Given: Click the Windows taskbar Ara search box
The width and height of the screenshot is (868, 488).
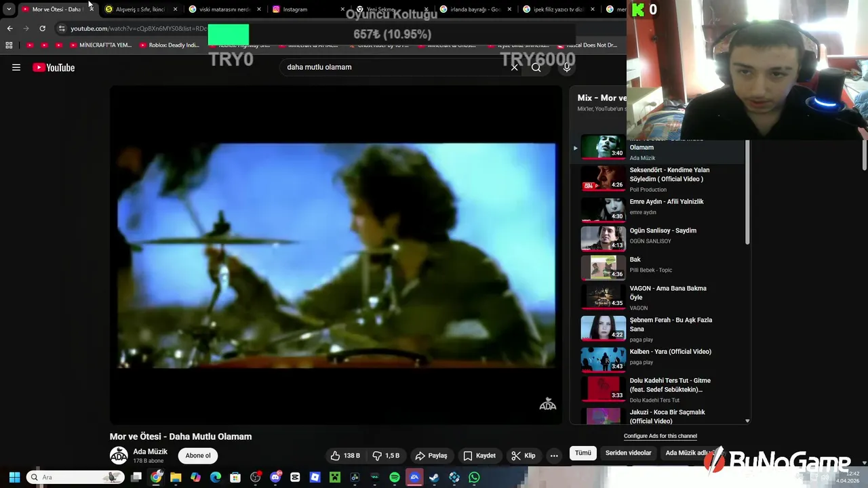Looking at the screenshot, I should point(76,477).
